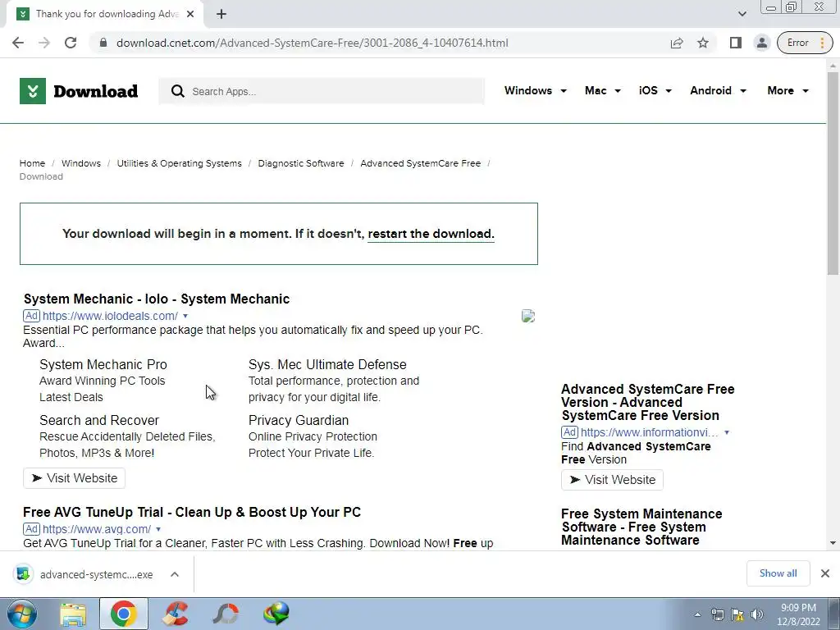Open Free AVG TuneUp Trial ad title
Screen dimensions: 840x630
[192, 512]
